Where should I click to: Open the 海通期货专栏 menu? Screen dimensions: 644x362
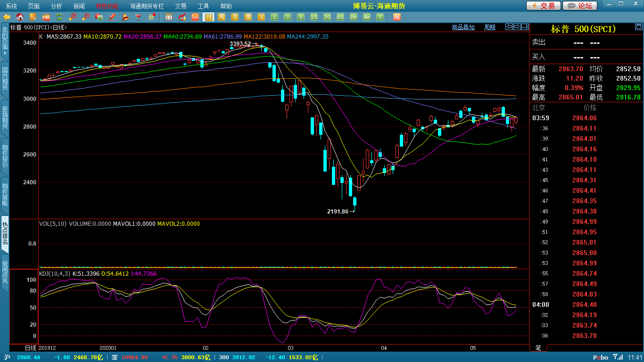[x=147, y=6]
